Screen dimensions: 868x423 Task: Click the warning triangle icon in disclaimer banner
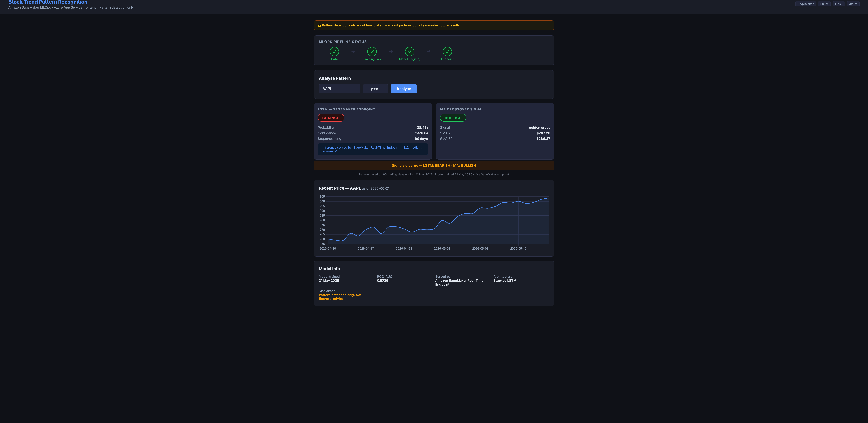point(319,25)
